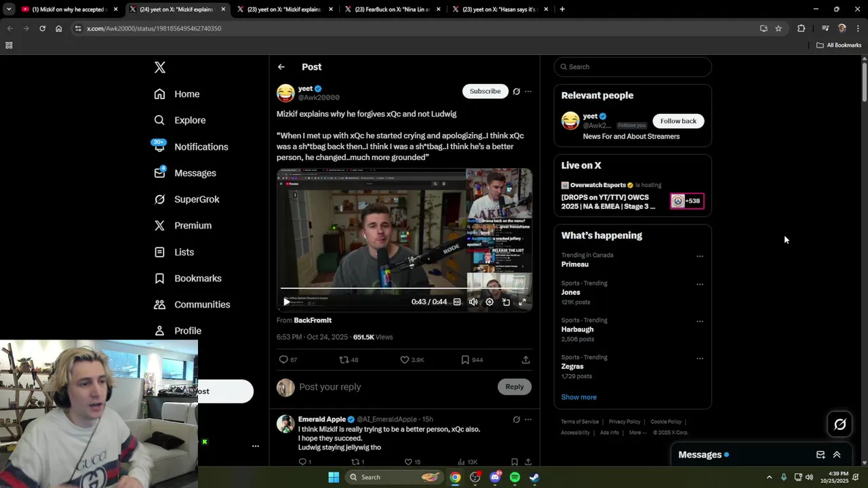Open a new browser tab
868x488 pixels.
pos(562,9)
